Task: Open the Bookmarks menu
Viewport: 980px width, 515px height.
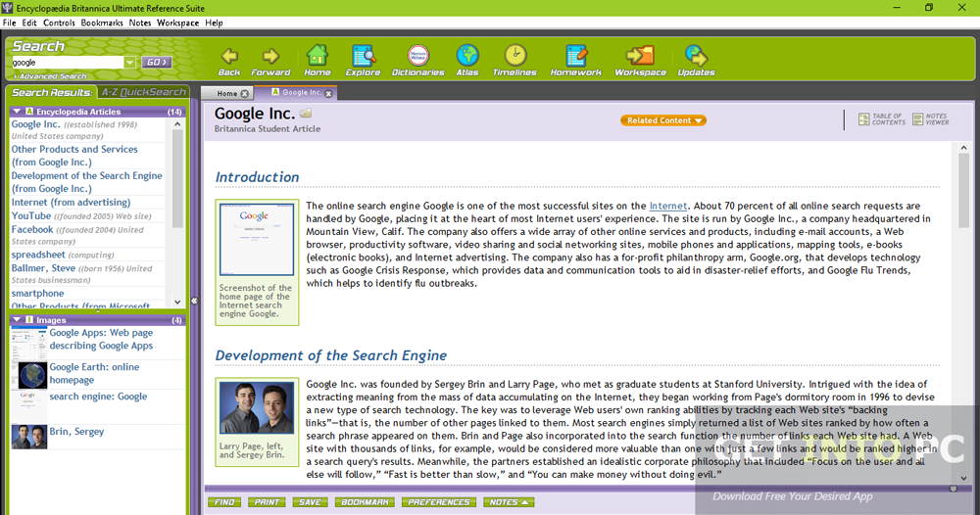Action: (102, 23)
